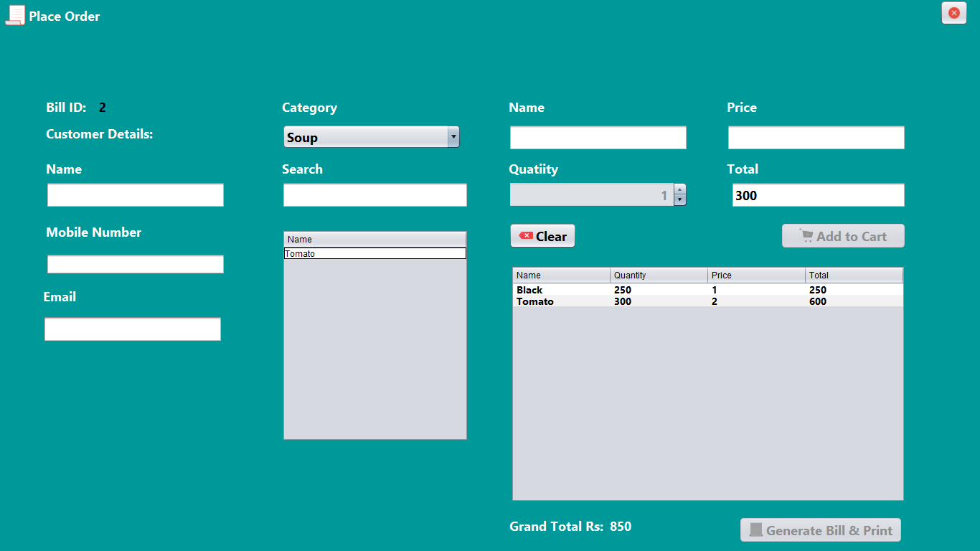Click the Place Order receipt icon
Screen dimensions: 980x551
click(x=14, y=14)
